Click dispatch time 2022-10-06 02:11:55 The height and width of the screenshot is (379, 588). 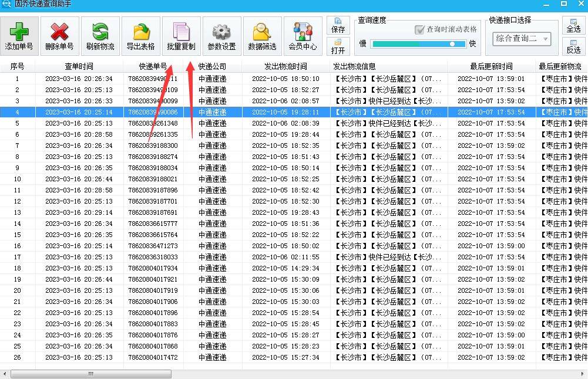pos(285,257)
